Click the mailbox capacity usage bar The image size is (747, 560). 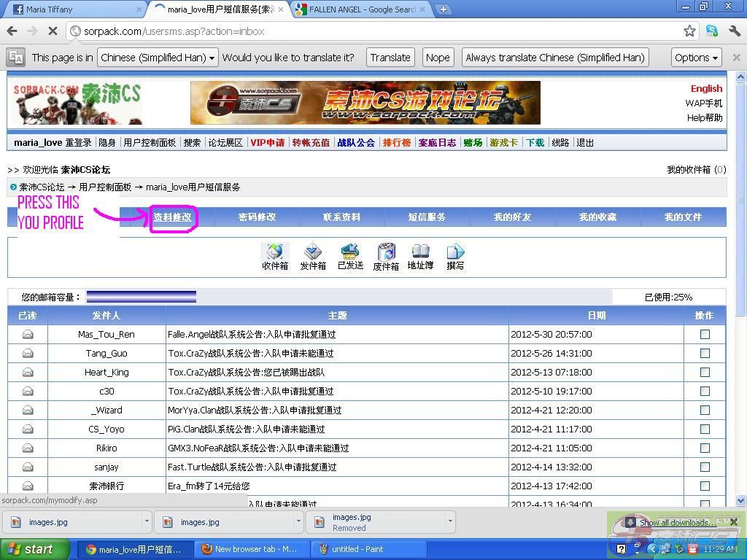tap(142, 297)
